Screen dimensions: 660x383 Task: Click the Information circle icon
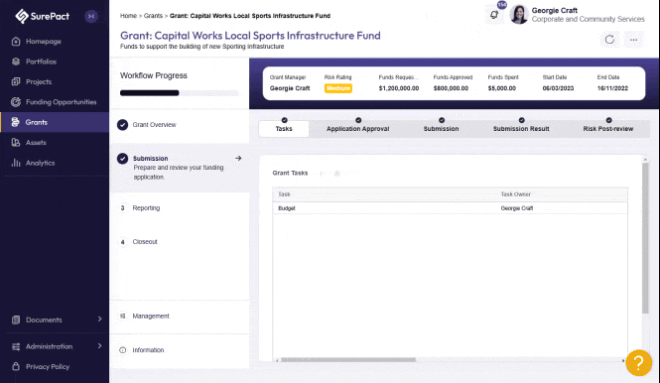pos(122,350)
